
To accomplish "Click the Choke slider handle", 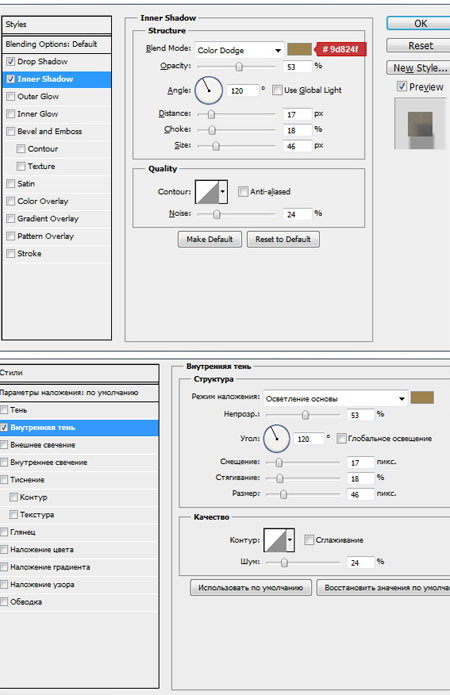I will pyautogui.click(x=212, y=130).
